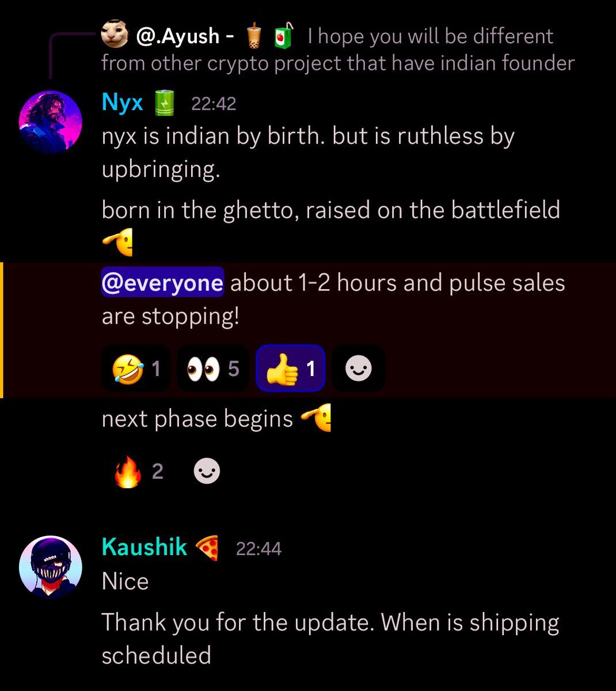Click the @everyone mention

(162, 283)
